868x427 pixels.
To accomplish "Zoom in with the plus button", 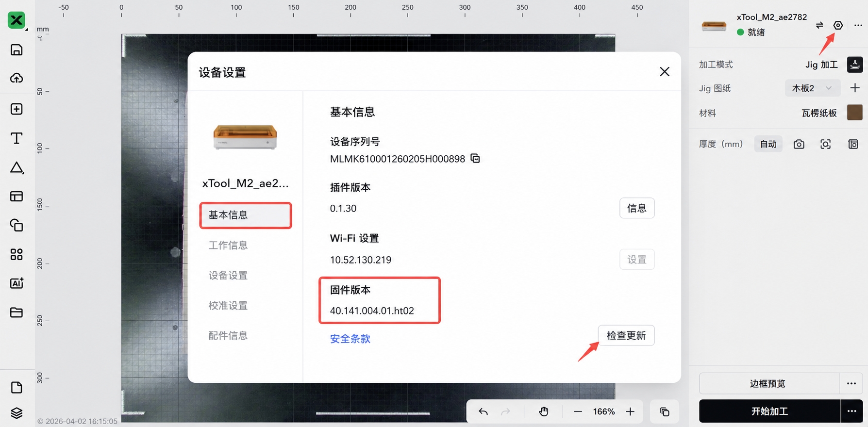I will [630, 411].
